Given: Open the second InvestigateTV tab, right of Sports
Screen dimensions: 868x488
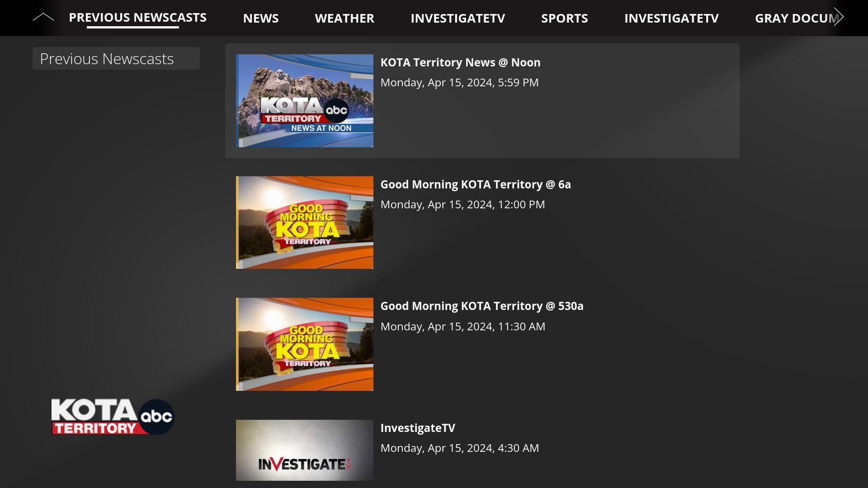Looking at the screenshot, I should pyautogui.click(x=671, y=18).
